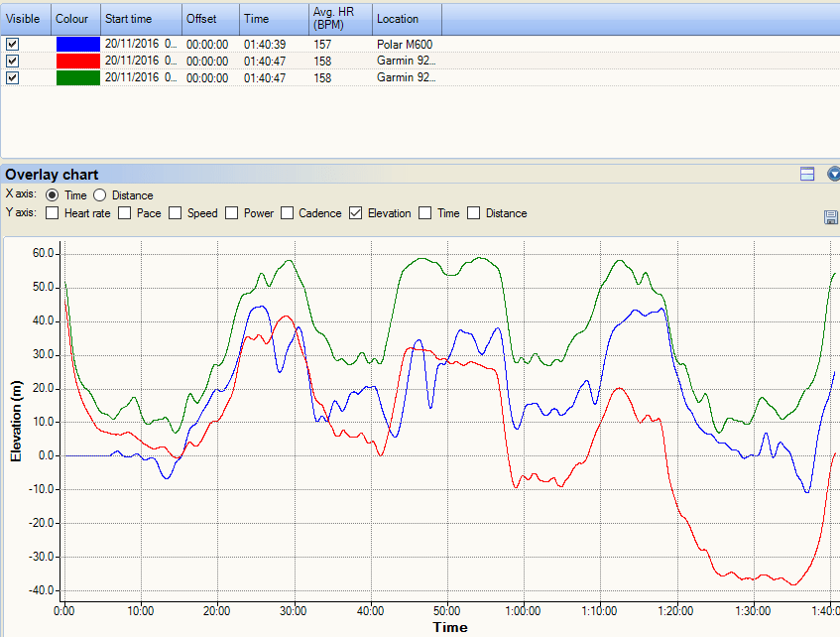Check the Power checkbox
Screen dimensions: 840x637
[x=231, y=212]
